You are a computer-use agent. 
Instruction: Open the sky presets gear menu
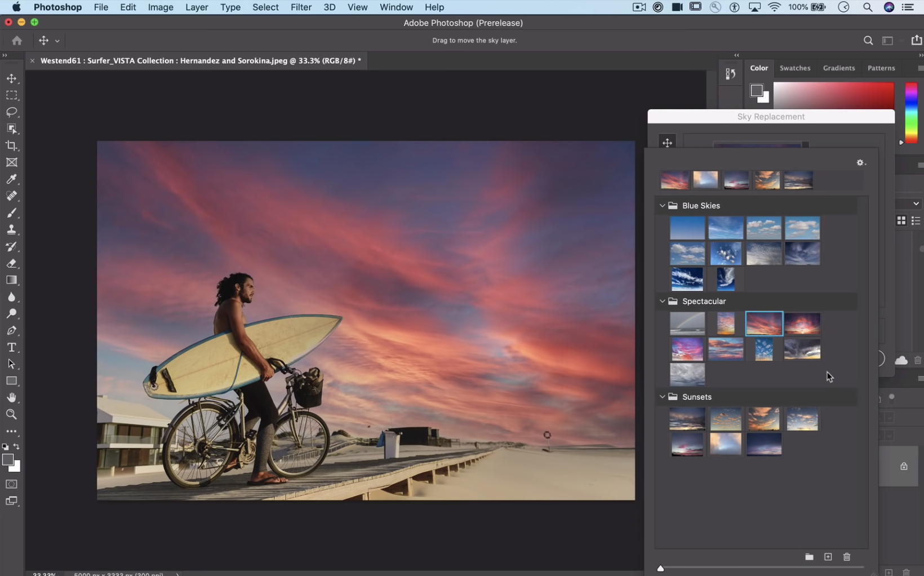coord(860,163)
